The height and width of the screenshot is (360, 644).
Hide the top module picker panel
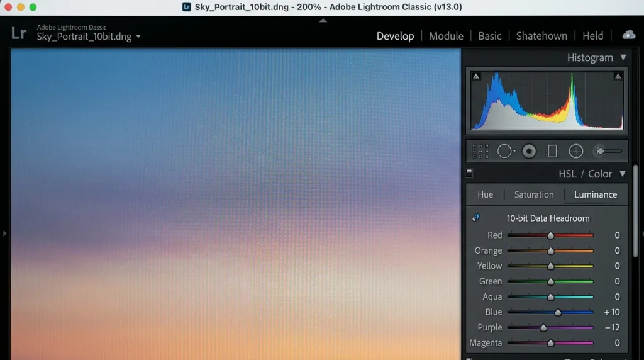[x=323, y=20]
